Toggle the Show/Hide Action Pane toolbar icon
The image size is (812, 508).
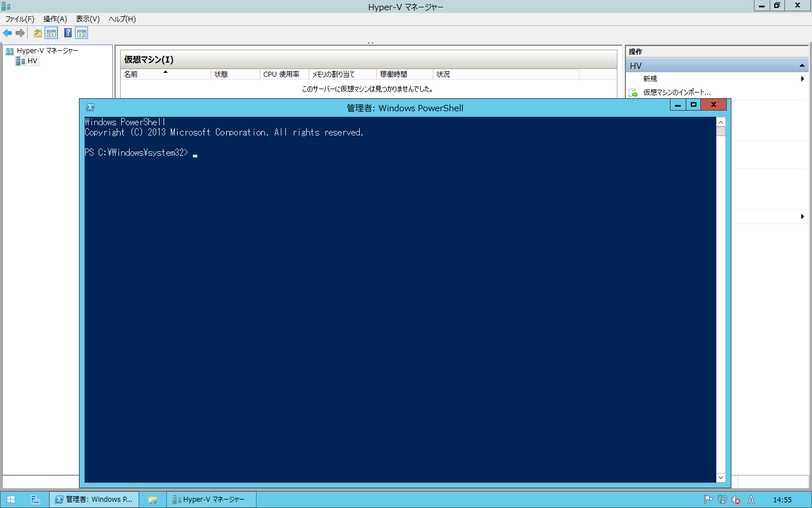(x=82, y=33)
